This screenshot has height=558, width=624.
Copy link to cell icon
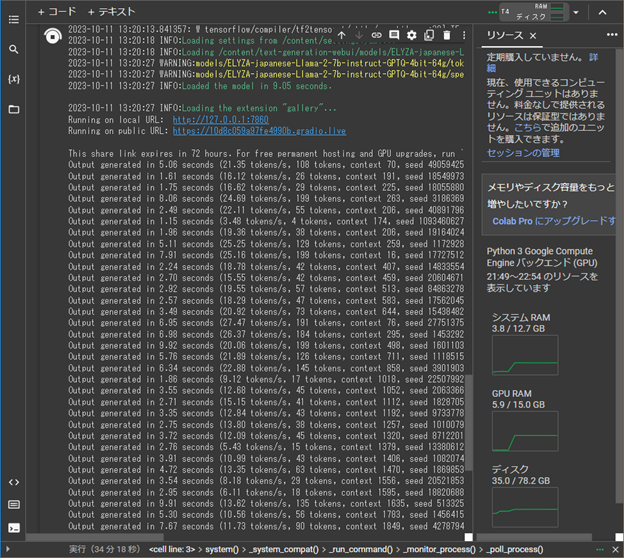pos(376,36)
